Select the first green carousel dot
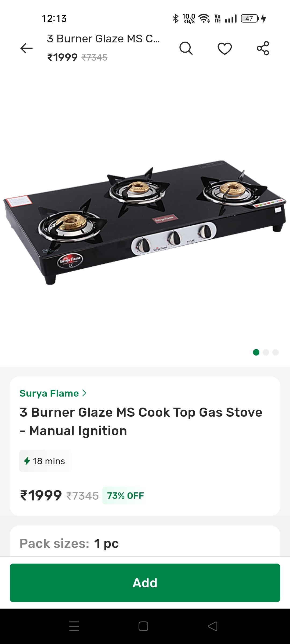This screenshot has height=644, width=290. 256,352
